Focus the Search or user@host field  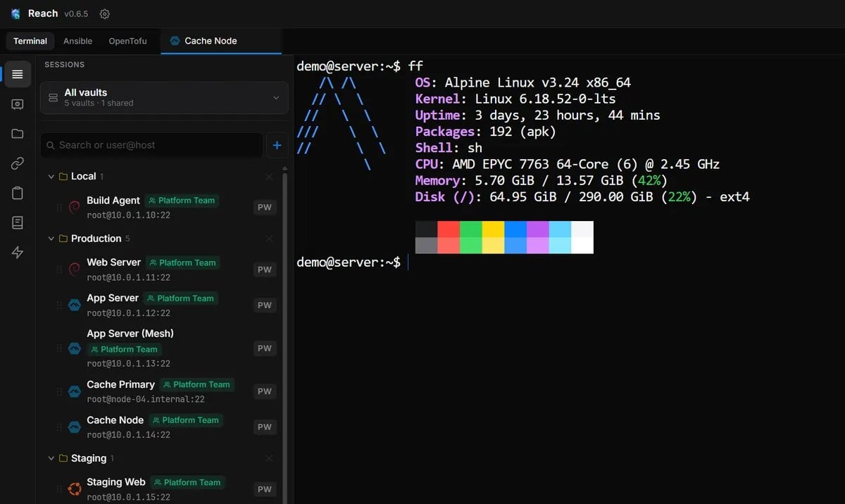point(151,145)
